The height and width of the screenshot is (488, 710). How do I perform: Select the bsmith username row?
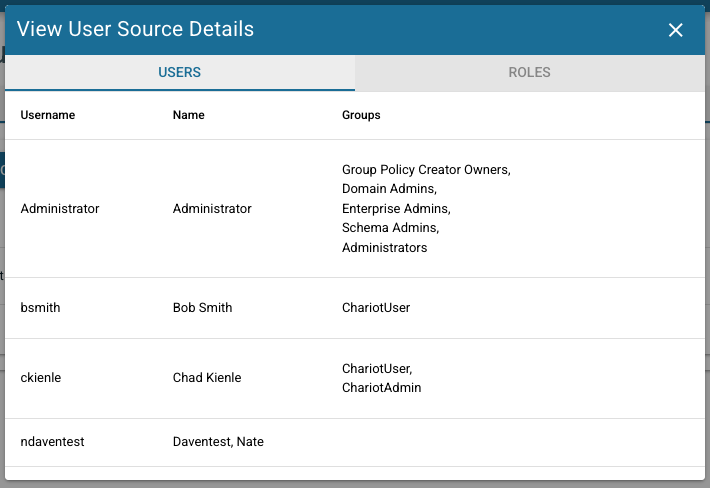tap(355, 308)
